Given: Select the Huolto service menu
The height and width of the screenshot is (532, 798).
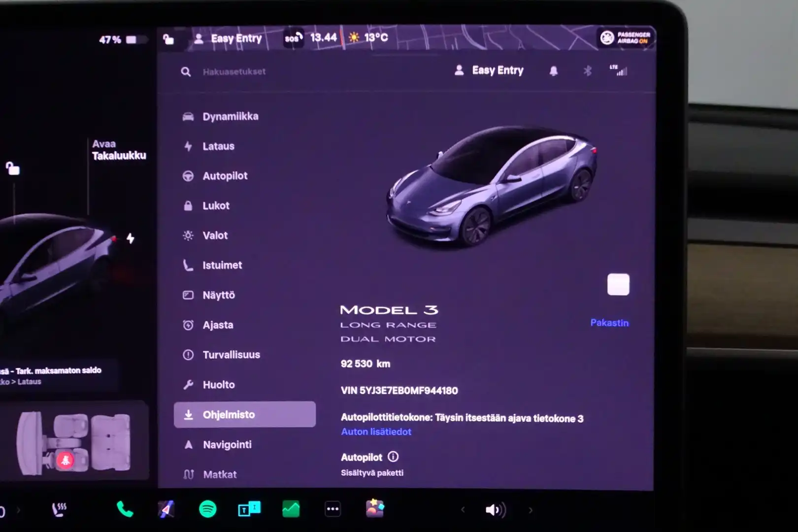Looking at the screenshot, I should pos(209,385).
